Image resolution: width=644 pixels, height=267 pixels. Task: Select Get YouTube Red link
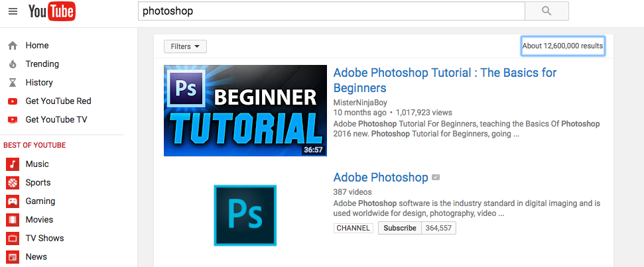tap(58, 101)
